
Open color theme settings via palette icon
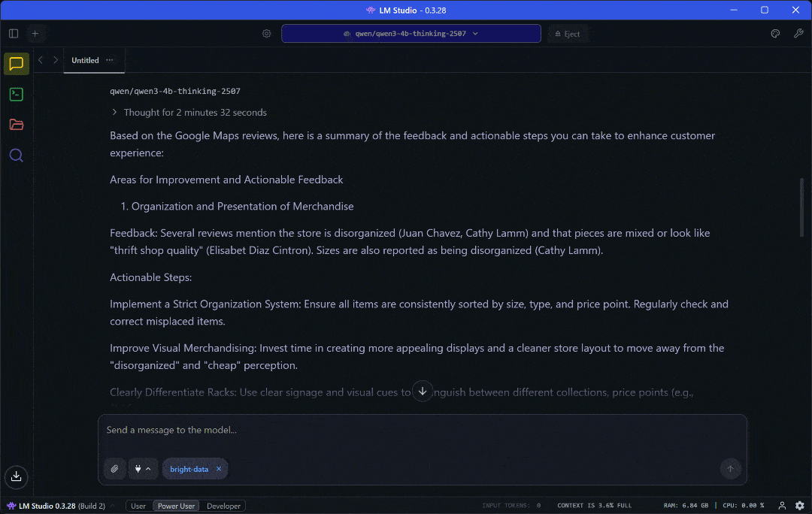coord(775,34)
